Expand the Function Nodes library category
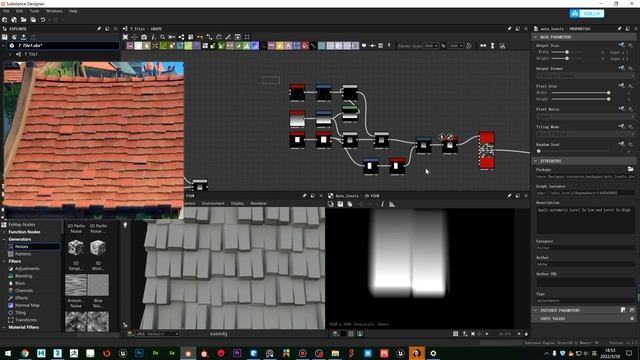The width and height of the screenshot is (640, 360). 4,232
